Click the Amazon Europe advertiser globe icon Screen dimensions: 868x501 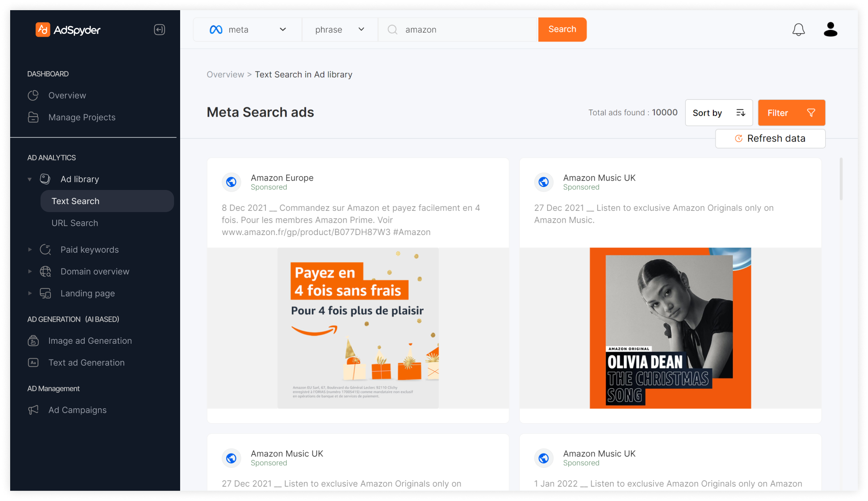pyautogui.click(x=231, y=182)
